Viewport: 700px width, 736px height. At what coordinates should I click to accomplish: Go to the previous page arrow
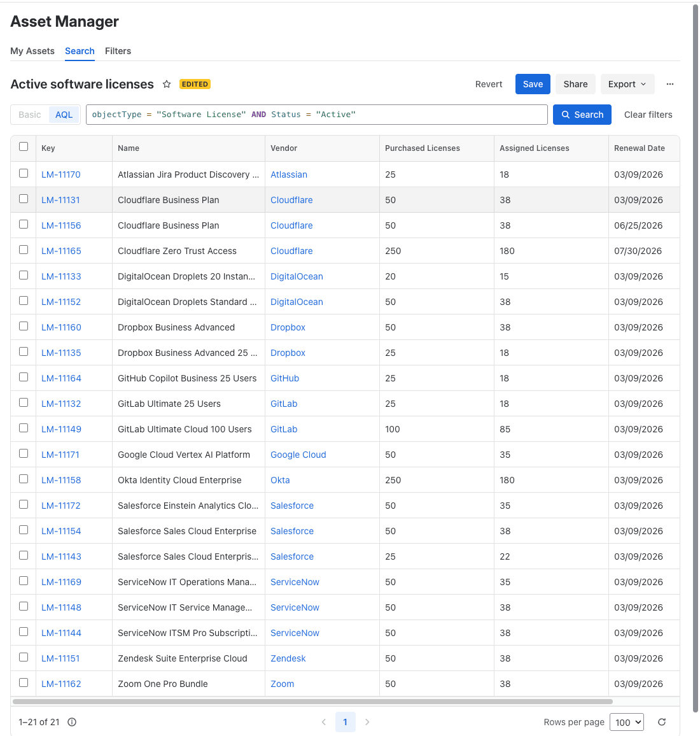[324, 722]
